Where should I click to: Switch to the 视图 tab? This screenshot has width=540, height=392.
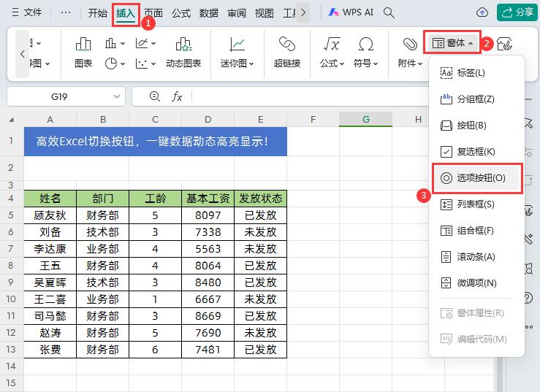click(264, 13)
